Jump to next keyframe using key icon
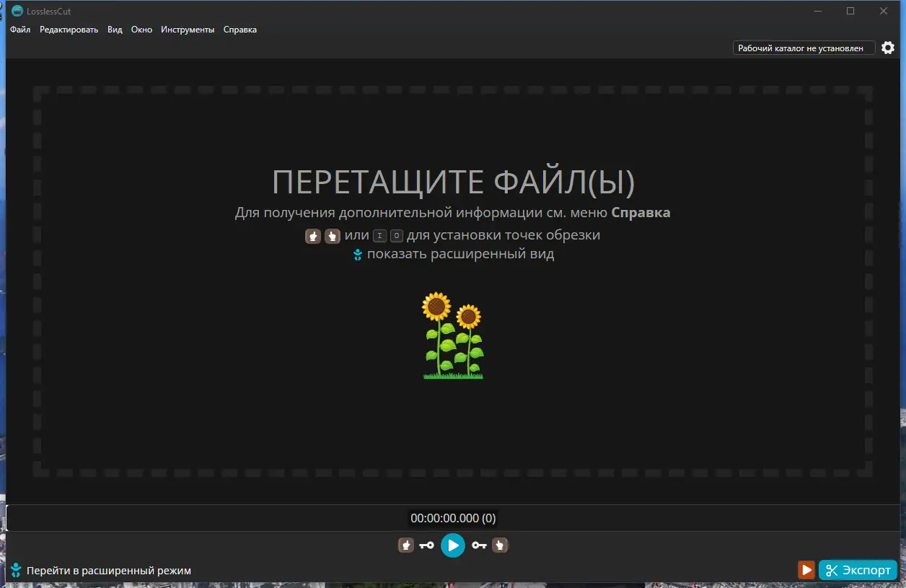The height and width of the screenshot is (588, 906). click(x=480, y=545)
